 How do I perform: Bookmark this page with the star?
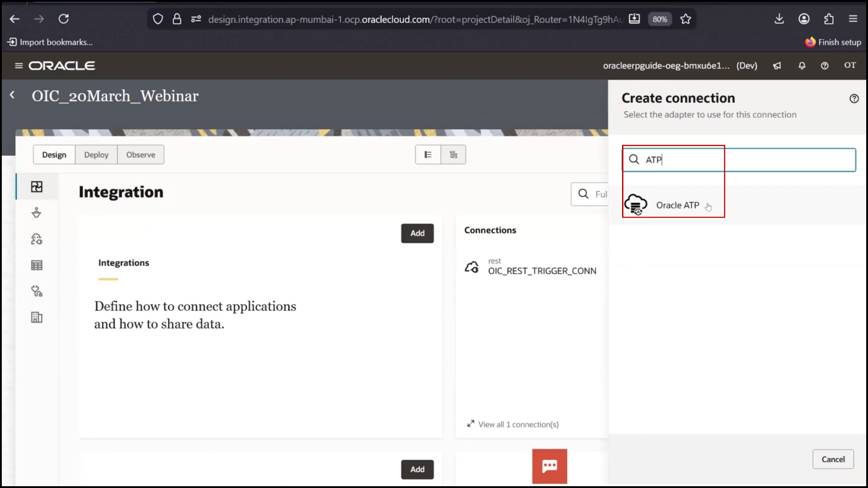[686, 19]
